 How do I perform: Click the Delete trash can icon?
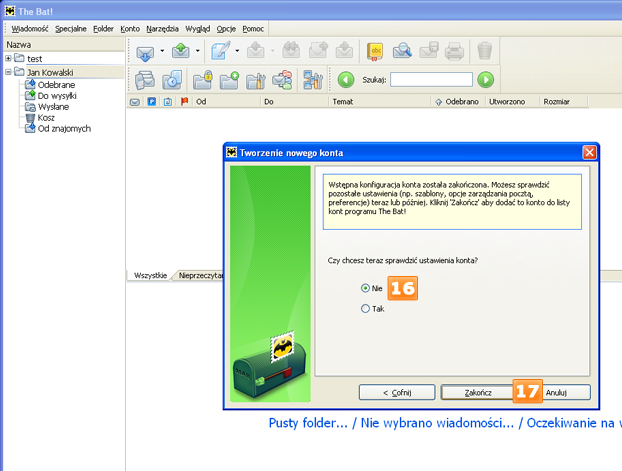click(x=484, y=51)
